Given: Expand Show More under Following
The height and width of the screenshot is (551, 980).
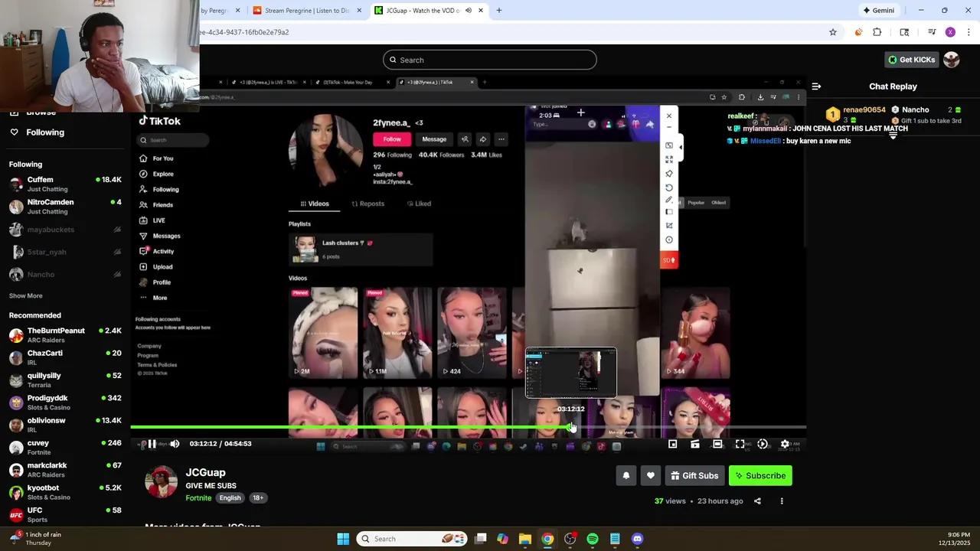Looking at the screenshot, I should (26, 296).
